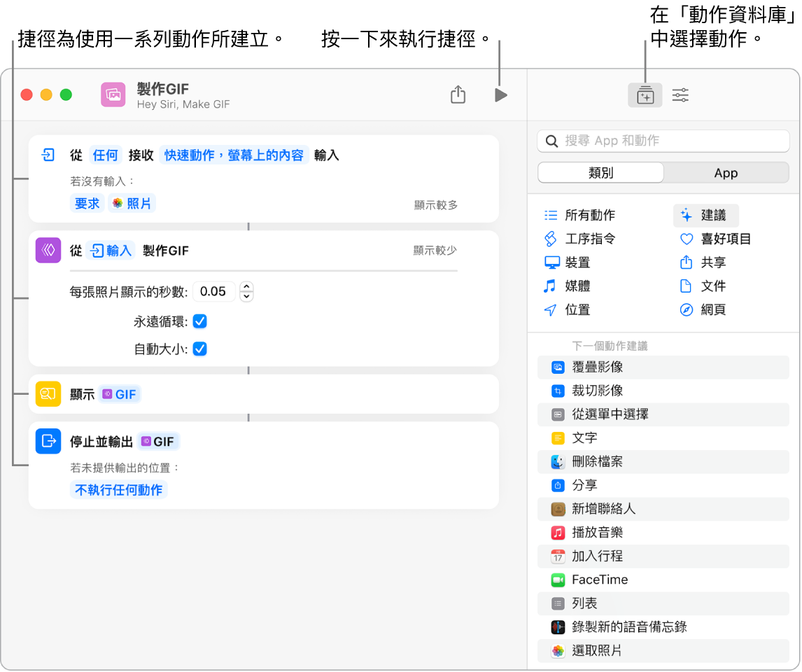Viewport: 802px width, 672px height.
Task: Select the FaceTime suggested action icon
Action: point(558,580)
